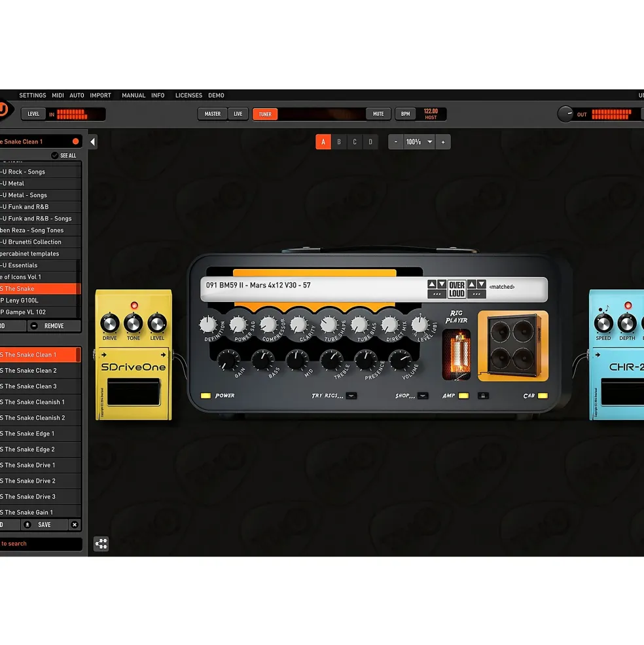Toggle the CAB section on/off light
The image size is (644, 645).
pos(543,396)
